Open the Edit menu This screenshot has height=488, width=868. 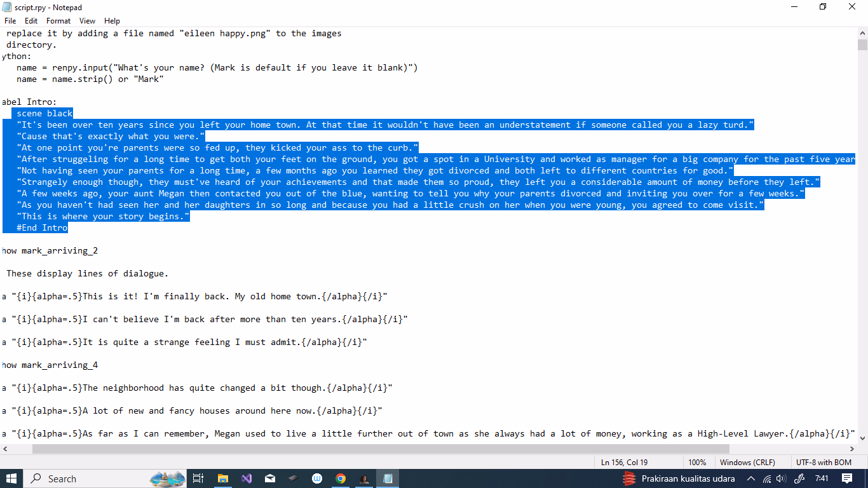[x=31, y=21]
